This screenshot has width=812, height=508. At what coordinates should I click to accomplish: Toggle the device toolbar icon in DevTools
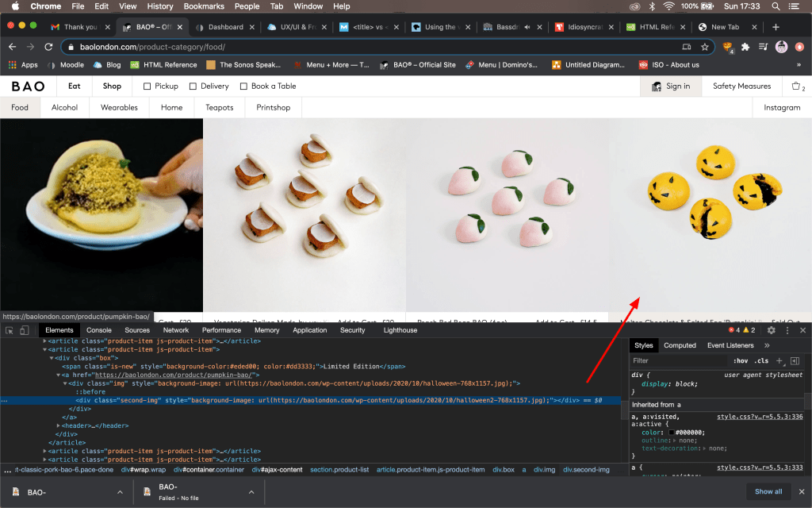coord(24,330)
